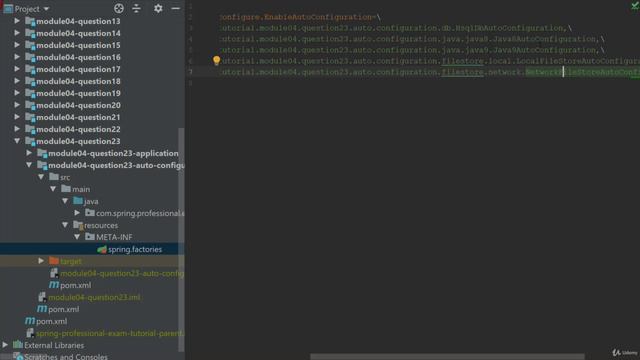Select spring.factories file in tree

click(x=92, y=249)
